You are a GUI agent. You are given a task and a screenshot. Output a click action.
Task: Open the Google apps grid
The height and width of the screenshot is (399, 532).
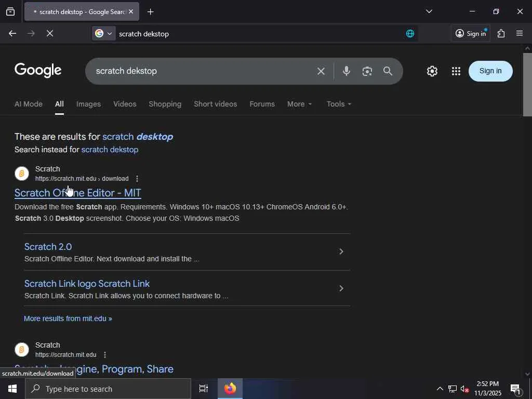(x=456, y=71)
